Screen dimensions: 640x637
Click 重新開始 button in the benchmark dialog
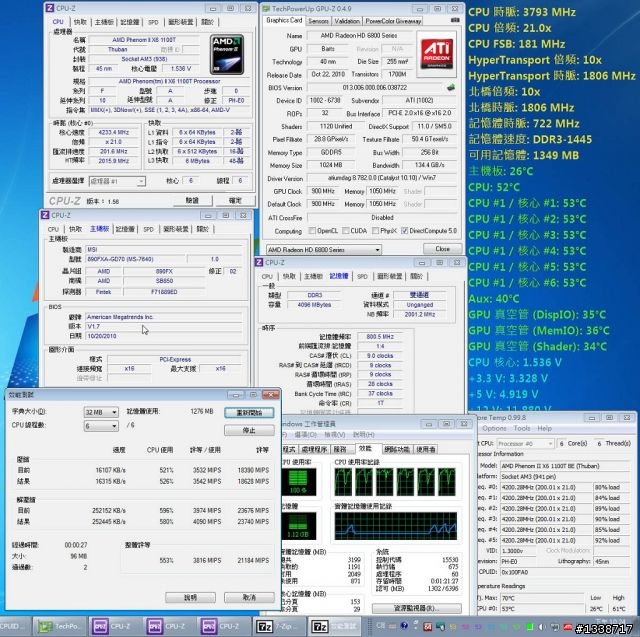[x=249, y=413]
